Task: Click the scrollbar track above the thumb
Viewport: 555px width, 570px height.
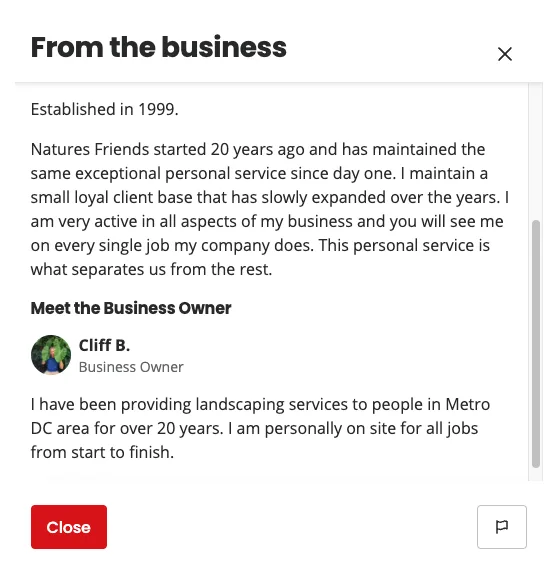Action: click(536, 151)
